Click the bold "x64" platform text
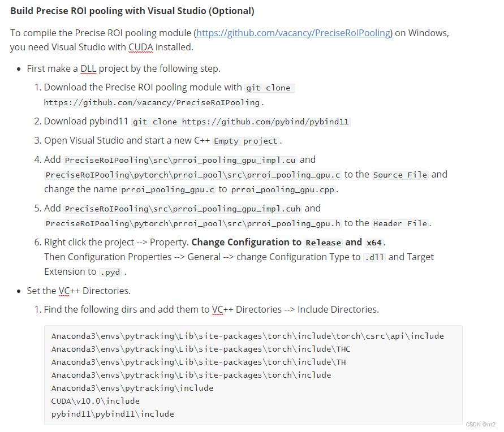504x432 pixels. [374, 243]
